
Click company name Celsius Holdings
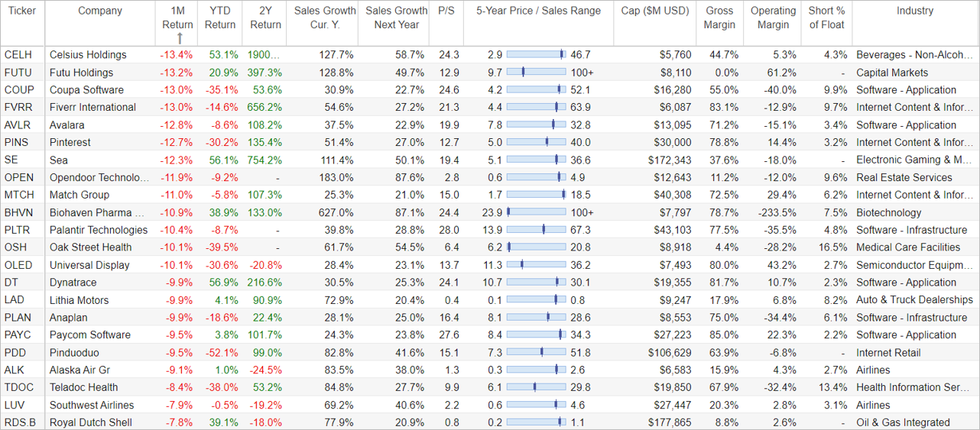tap(88, 55)
